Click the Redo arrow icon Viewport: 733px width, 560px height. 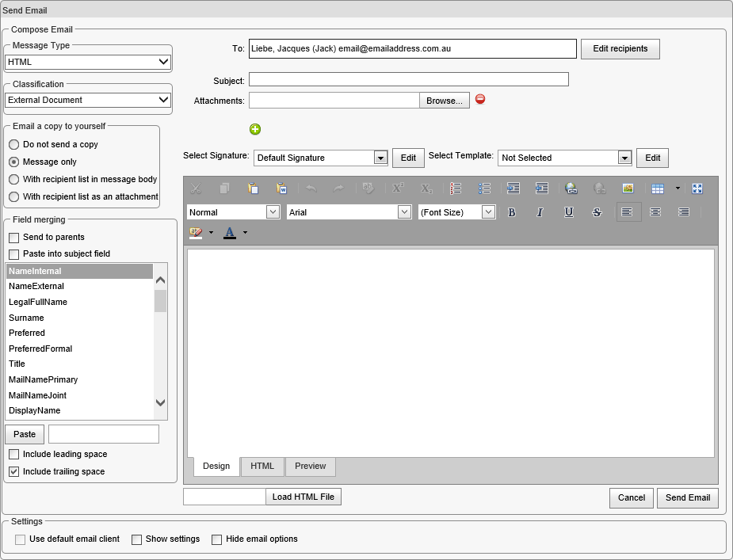(338, 189)
